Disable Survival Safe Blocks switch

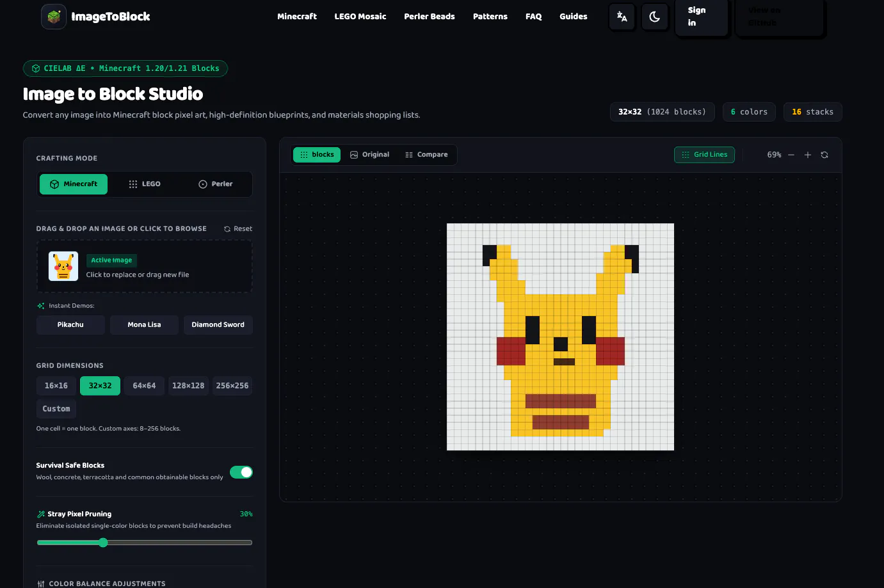click(241, 472)
